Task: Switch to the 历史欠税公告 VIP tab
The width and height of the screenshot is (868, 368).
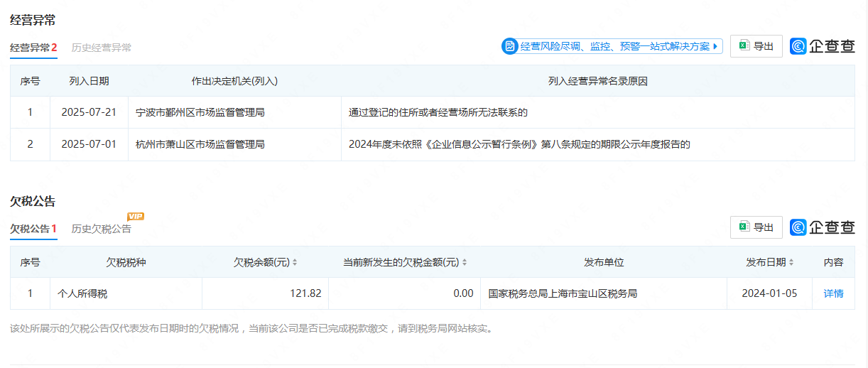Action: pyautogui.click(x=102, y=229)
